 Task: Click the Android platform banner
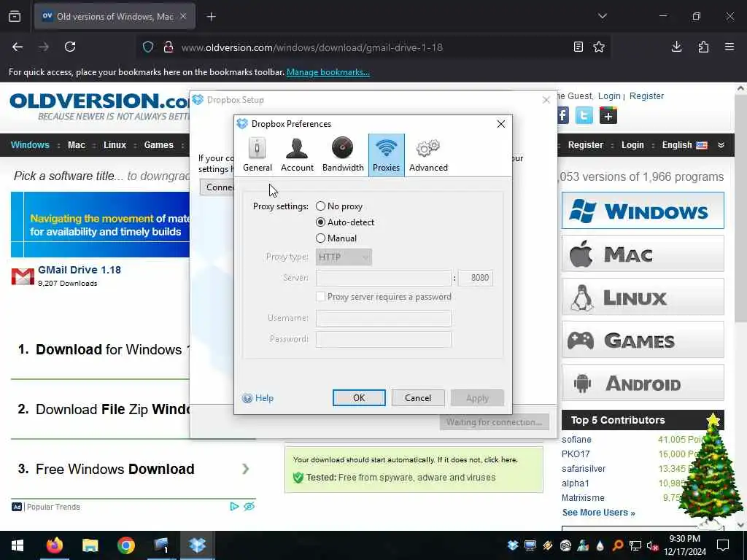(x=643, y=383)
